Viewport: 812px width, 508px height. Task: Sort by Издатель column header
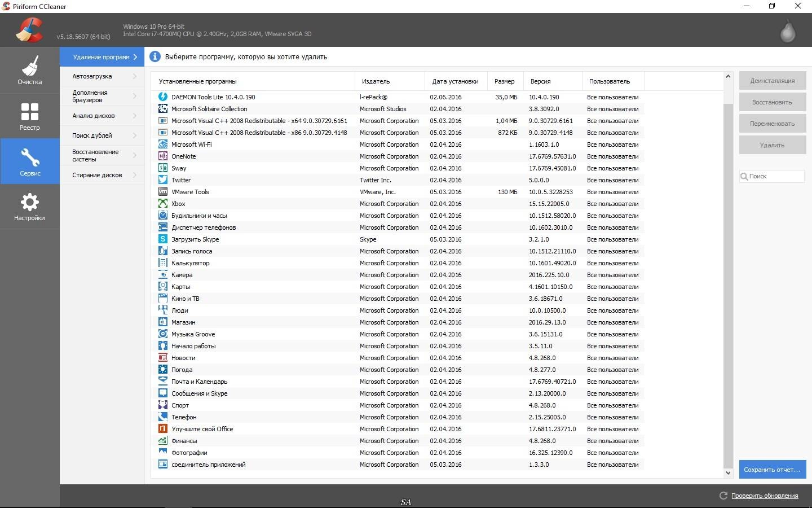point(390,81)
